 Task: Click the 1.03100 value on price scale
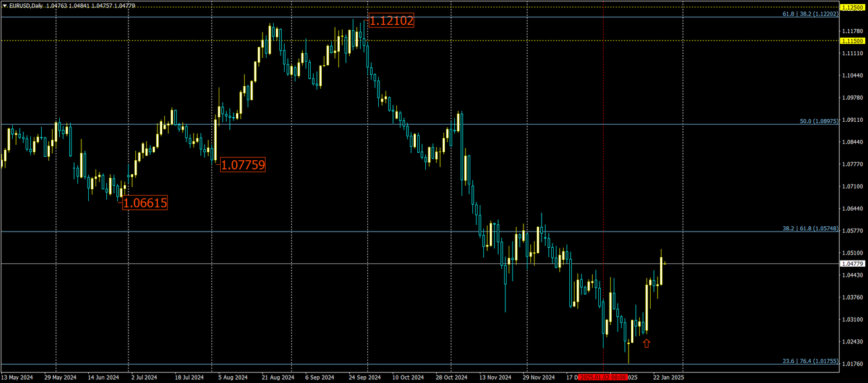pos(852,319)
